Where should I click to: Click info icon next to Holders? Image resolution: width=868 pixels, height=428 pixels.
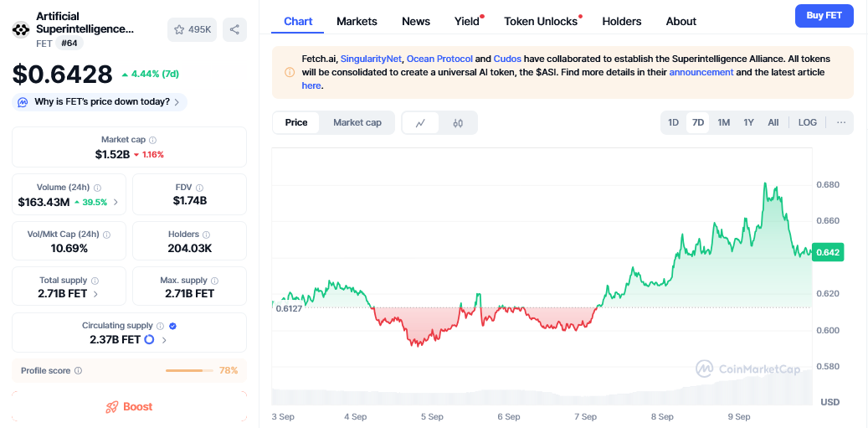[x=206, y=235]
